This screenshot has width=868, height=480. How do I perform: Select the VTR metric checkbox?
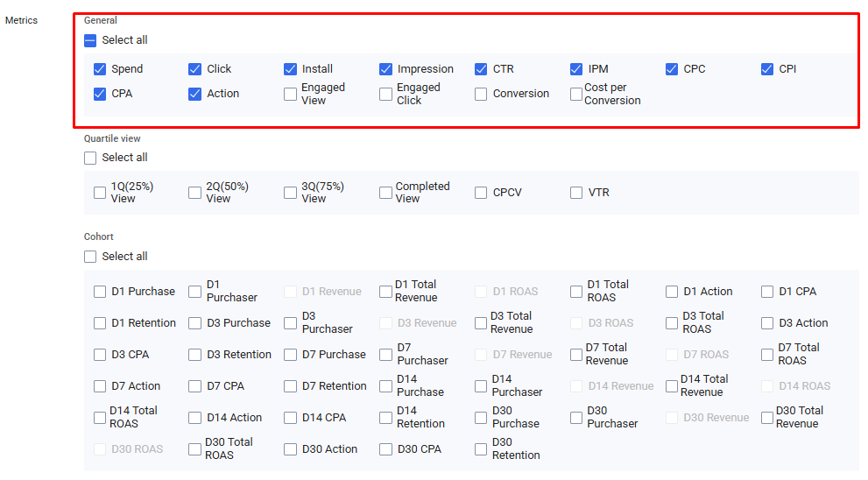coord(576,193)
